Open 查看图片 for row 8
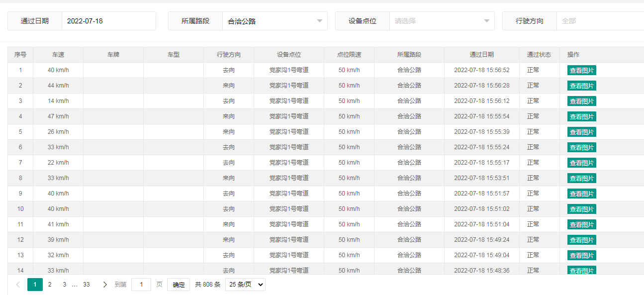Viewport: 644px width, 295px height. pyautogui.click(x=581, y=178)
